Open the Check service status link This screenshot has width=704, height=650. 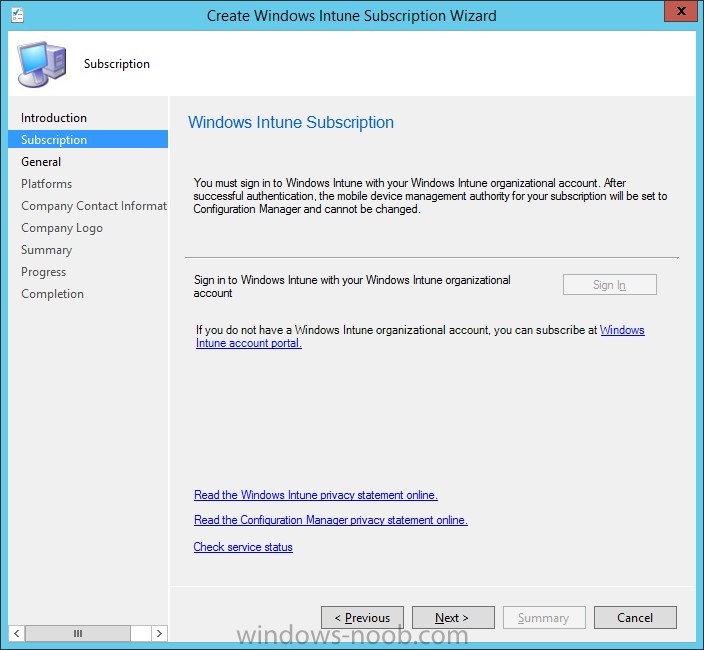[x=243, y=547]
